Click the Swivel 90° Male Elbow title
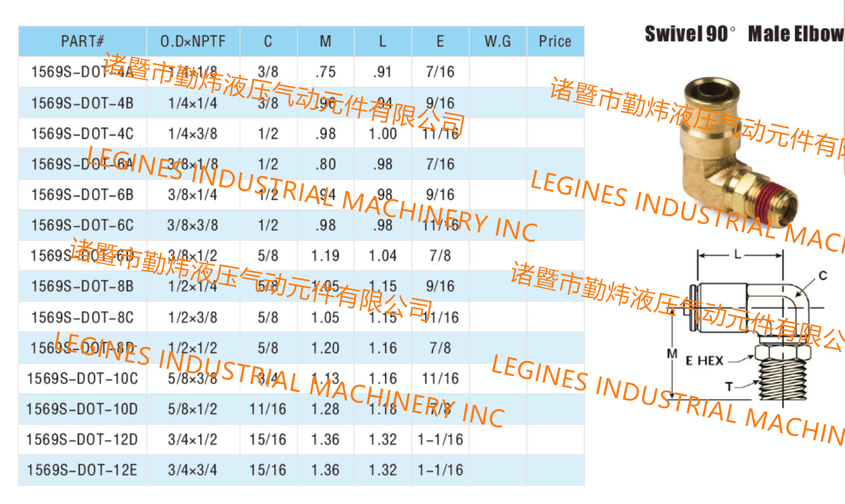The height and width of the screenshot is (504, 845). tap(744, 34)
